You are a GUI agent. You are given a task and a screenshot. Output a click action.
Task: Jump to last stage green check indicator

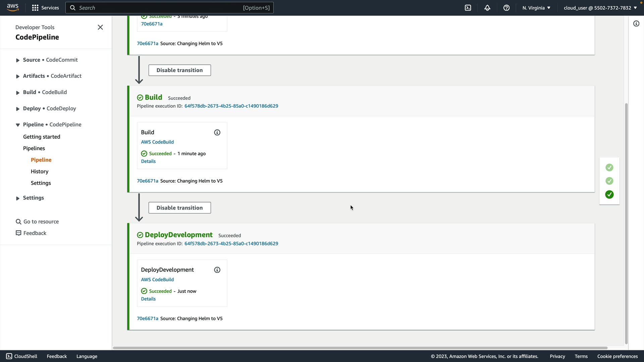pyautogui.click(x=609, y=194)
